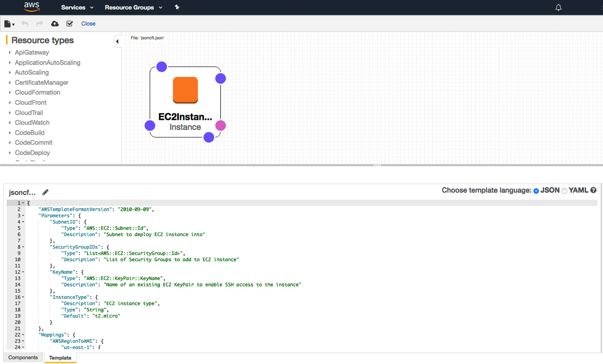The width and height of the screenshot is (603, 364).
Task: Expand the ApiGateway resource type
Action: (31, 53)
